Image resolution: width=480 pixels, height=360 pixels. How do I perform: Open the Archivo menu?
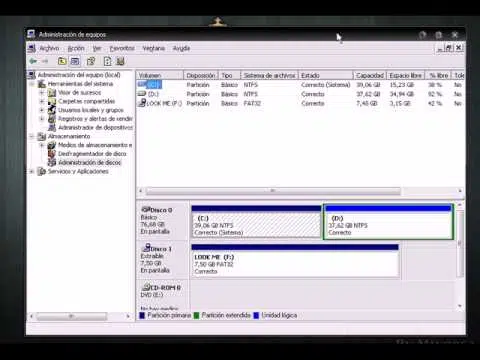[x=49, y=48]
